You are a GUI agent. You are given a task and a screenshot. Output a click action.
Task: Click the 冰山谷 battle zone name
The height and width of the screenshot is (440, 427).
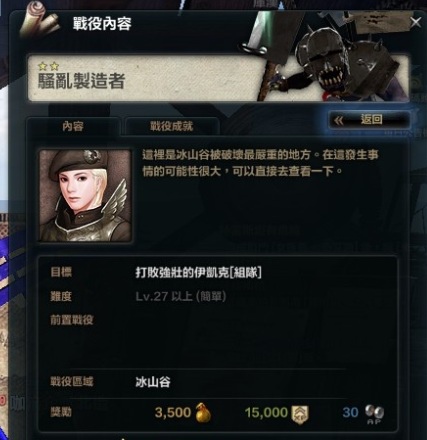tap(153, 382)
